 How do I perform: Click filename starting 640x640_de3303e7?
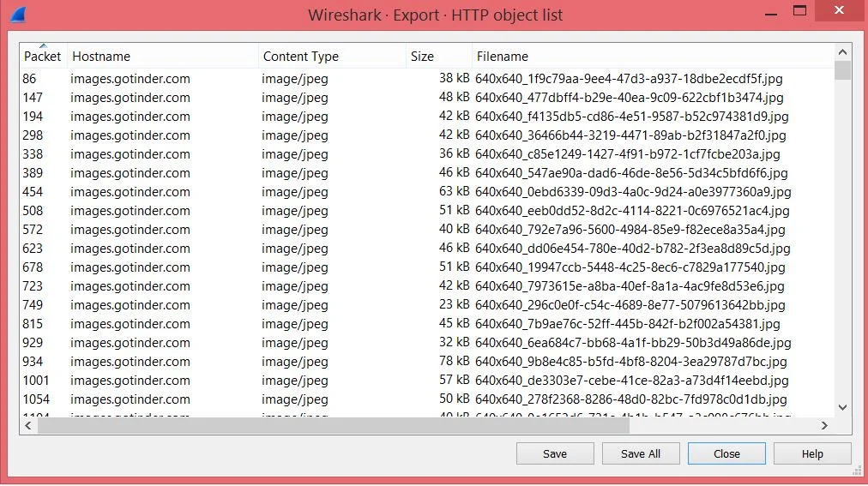(631, 380)
